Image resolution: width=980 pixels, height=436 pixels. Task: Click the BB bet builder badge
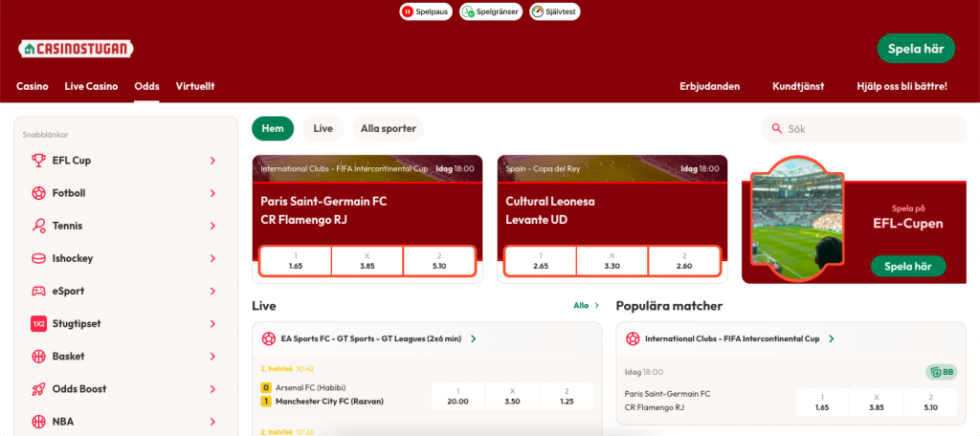pyautogui.click(x=942, y=372)
